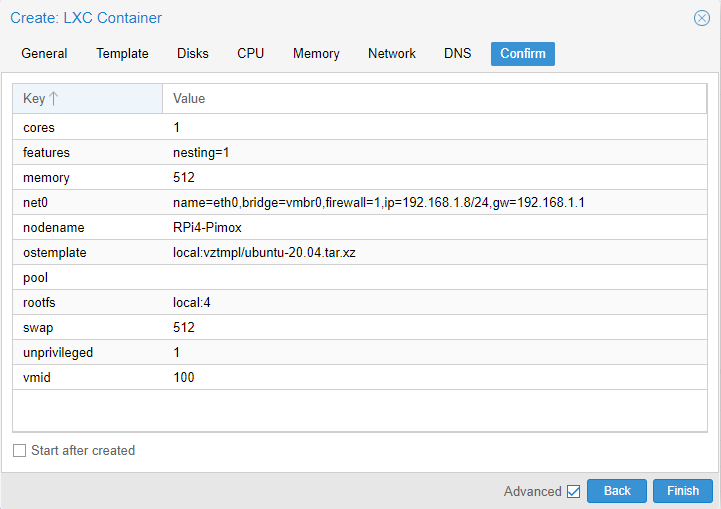The height and width of the screenshot is (509, 721).
Task: Click the unprivileged key cell
Action: 87,352
